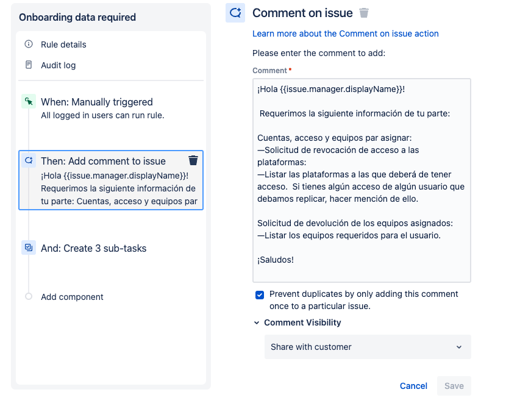Click the comment icon in the Then step
Image resolution: width=506 pixels, height=420 pixels.
29,160
